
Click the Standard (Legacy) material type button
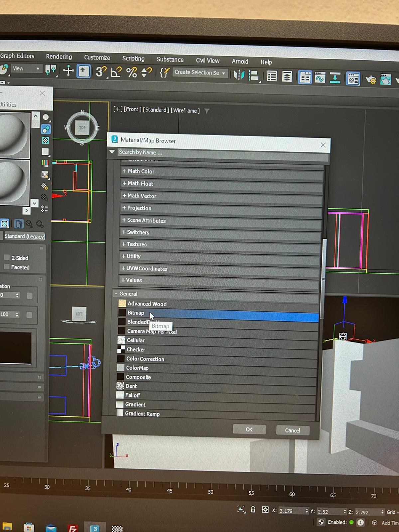(x=24, y=236)
